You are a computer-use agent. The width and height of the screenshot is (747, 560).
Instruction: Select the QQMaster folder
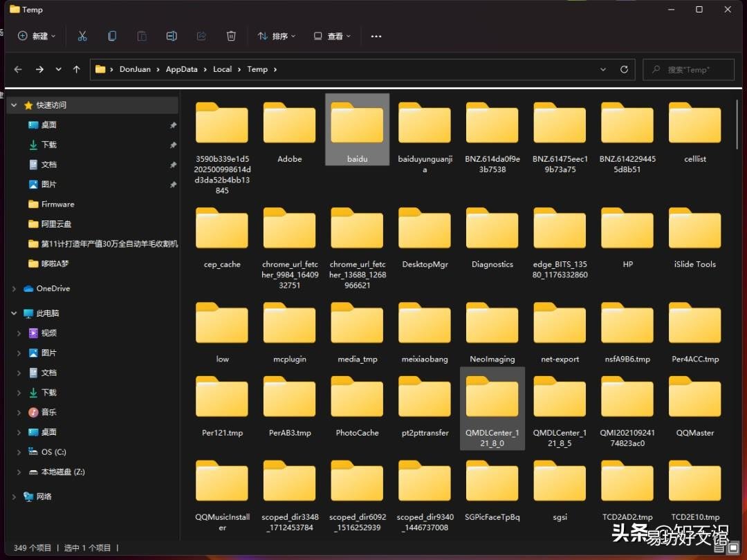[x=695, y=407]
